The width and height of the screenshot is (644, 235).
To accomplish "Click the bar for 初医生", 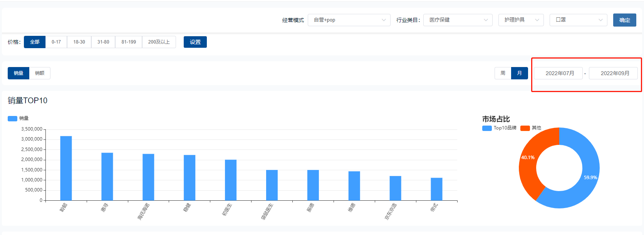I will [231, 180].
